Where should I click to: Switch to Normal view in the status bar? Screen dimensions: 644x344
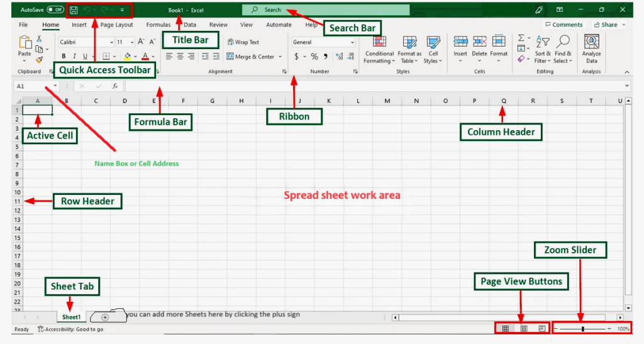click(x=506, y=328)
